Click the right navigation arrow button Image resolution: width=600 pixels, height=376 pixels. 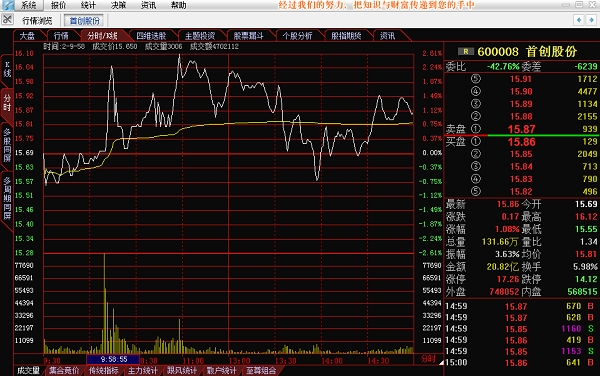click(592, 20)
